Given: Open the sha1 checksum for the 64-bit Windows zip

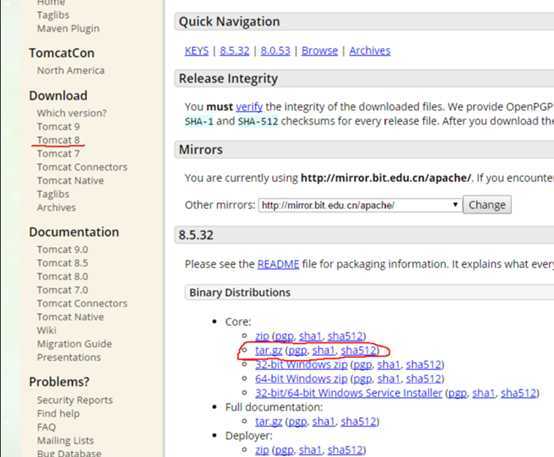Looking at the screenshot, I should click(388, 379).
